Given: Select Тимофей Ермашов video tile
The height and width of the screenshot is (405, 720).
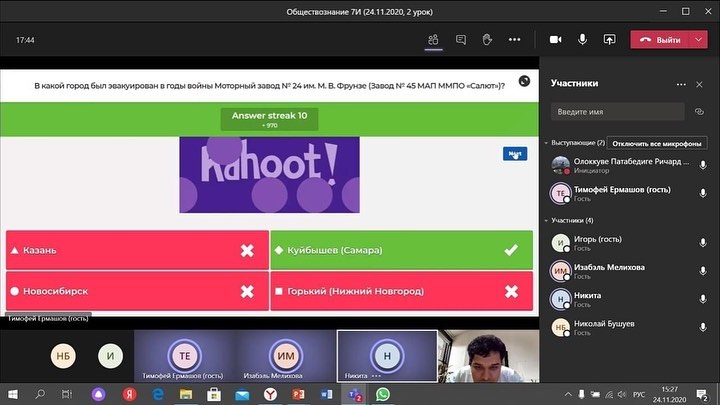Looking at the screenshot, I should tap(185, 356).
